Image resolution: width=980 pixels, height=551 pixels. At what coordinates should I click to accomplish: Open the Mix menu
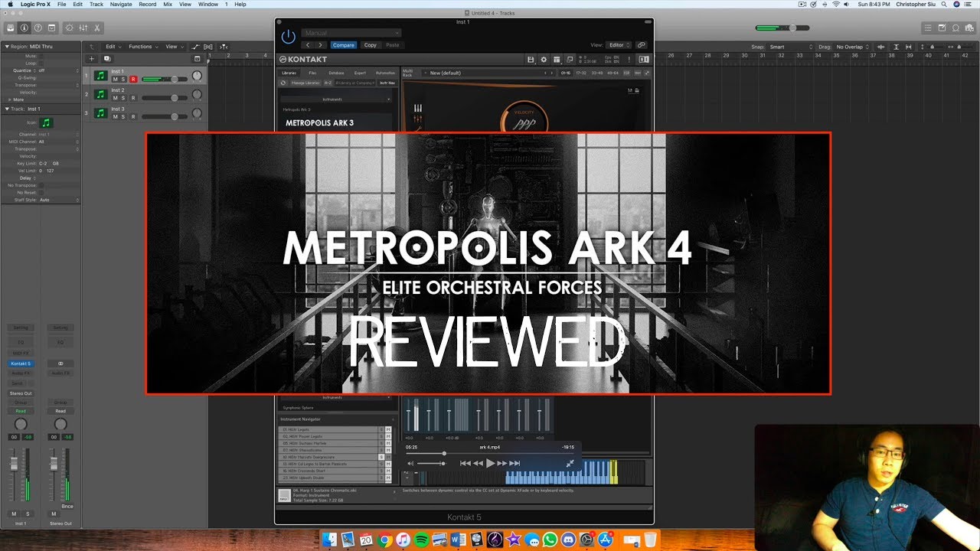168,4
